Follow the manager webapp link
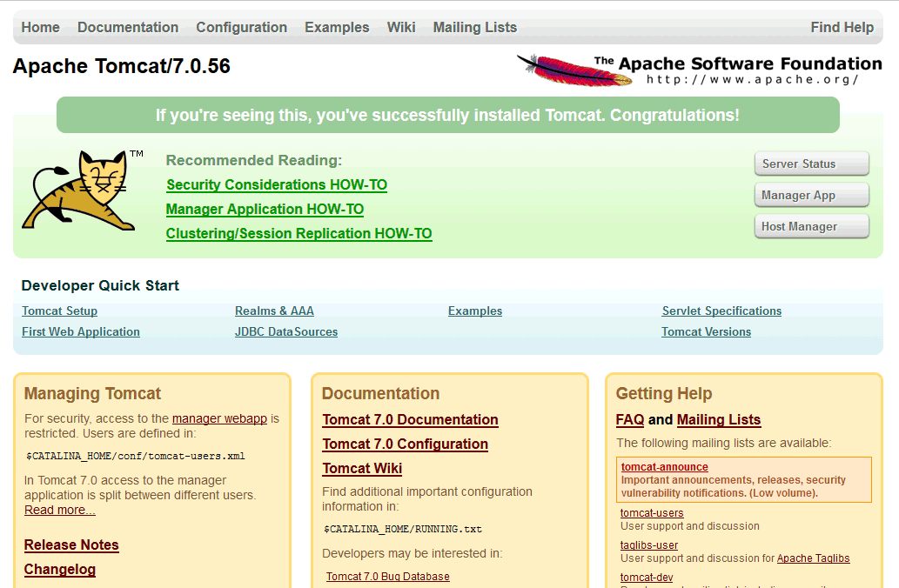This screenshot has height=588, width=899. coord(219,418)
